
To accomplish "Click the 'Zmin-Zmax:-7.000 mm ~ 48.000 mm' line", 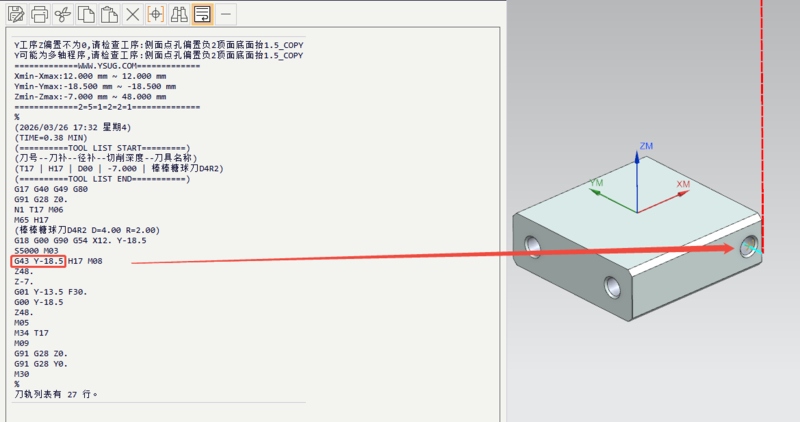I will [x=90, y=96].
